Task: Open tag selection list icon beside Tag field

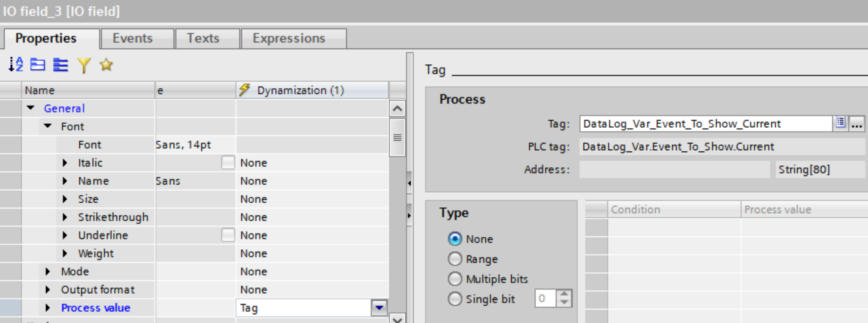Action: 841,123
